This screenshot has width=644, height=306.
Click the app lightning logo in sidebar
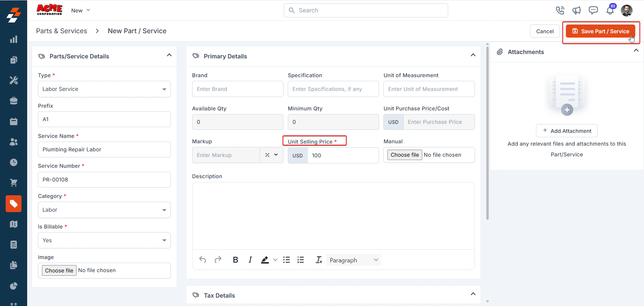coord(13,15)
